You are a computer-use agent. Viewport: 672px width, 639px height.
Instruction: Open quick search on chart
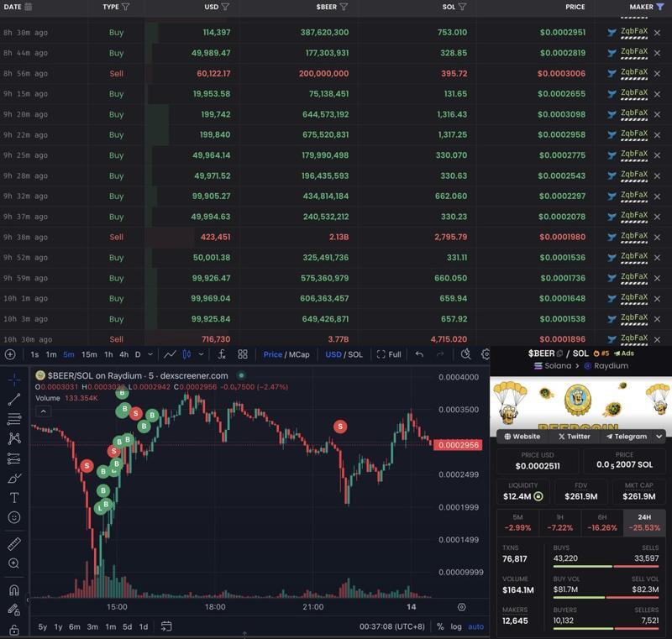coord(465,354)
